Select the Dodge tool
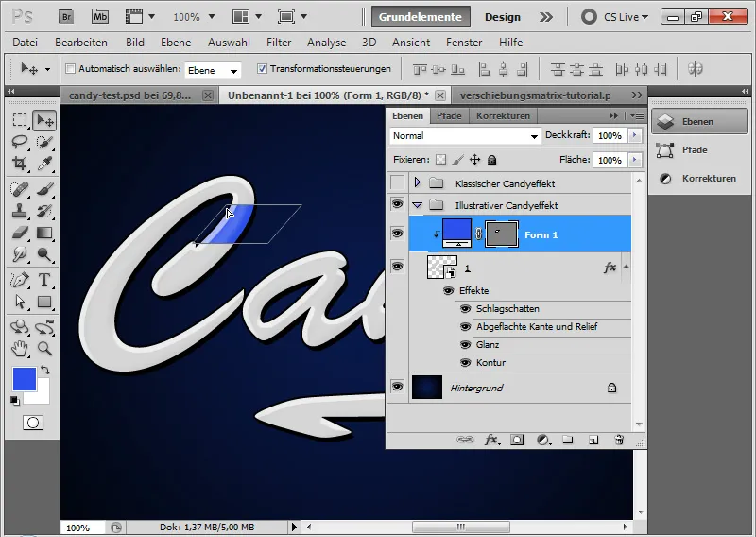The image size is (756, 537). click(44, 254)
